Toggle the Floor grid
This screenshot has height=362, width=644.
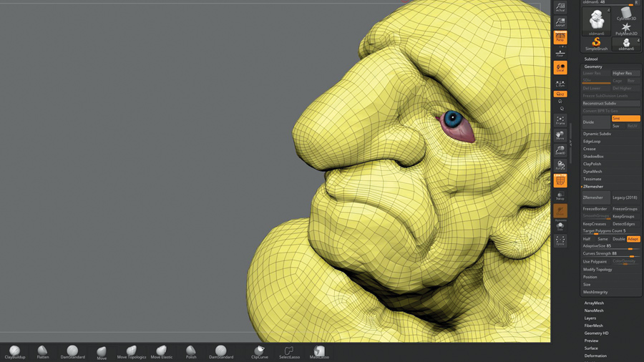pos(560,52)
